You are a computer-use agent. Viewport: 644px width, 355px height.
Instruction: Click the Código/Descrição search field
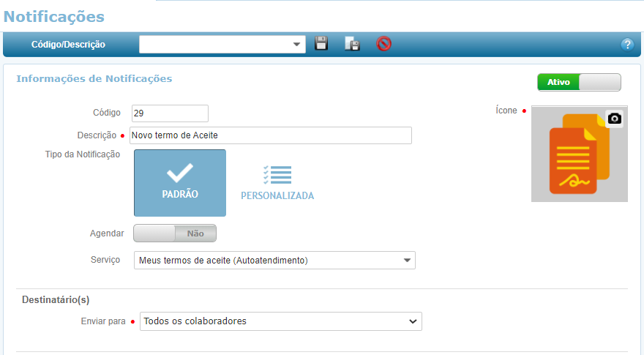coord(214,45)
